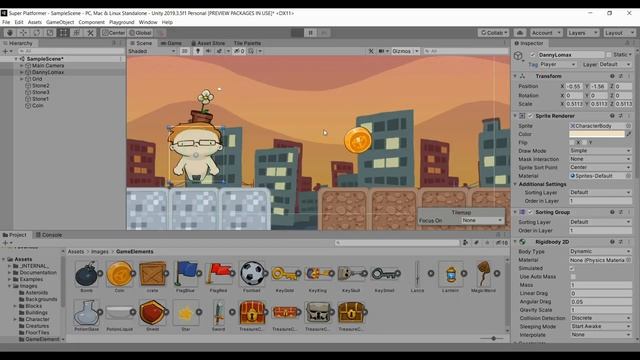Open Sprite Renderer Color swatch
This screenshot has height=360, width=640.
point(597,134)
